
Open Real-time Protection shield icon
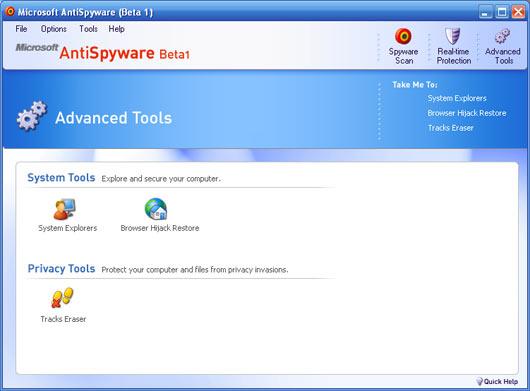453,36
